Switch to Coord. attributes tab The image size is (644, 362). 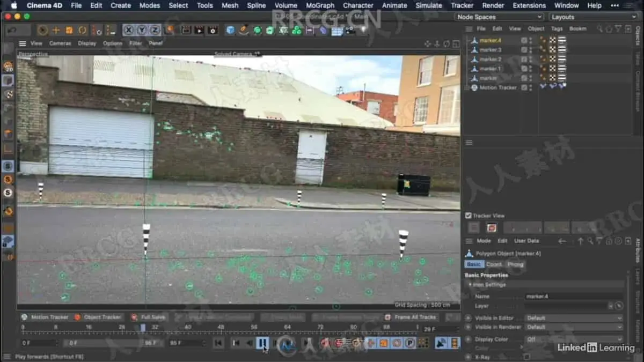[x=494, y=264]
